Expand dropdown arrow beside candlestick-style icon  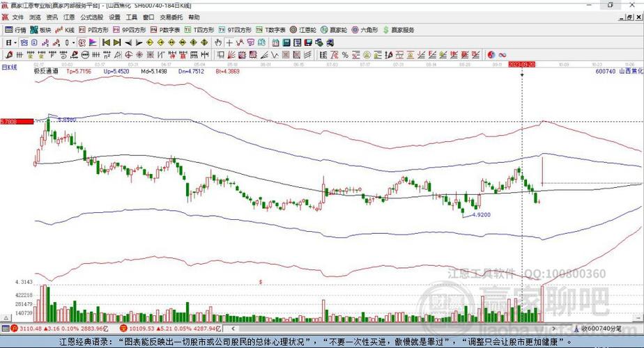(x=73, y=42)
